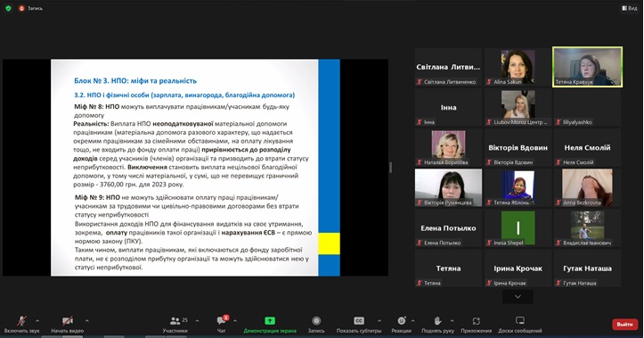Image resolution: width=644 pixels, height=338 pixels.
Task: Click slide heading 'Блок № 3. НПО: міфи та реальність'
Action: (x=135, y=81)
